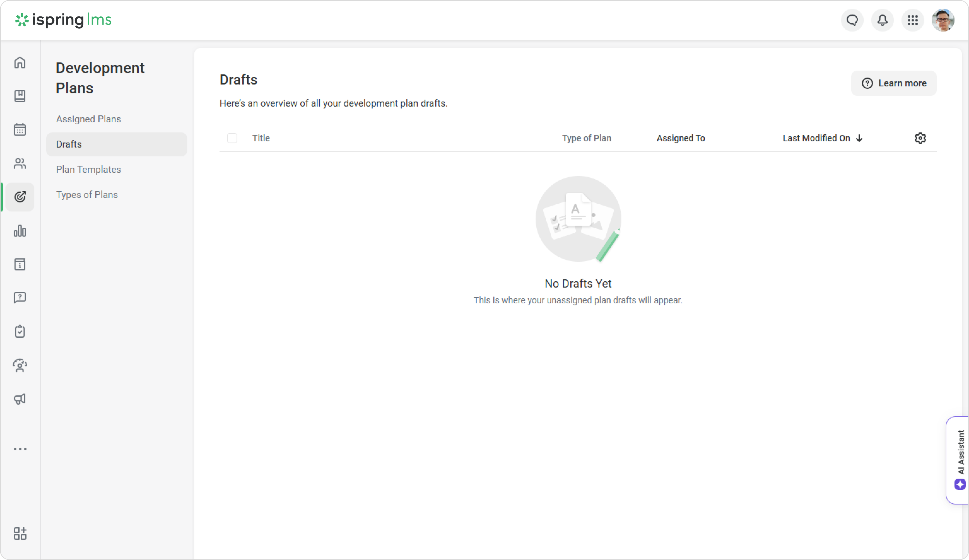Open Plan Templates section
Image resolution: width=969 pixels, height=560 pixels.
88,170
